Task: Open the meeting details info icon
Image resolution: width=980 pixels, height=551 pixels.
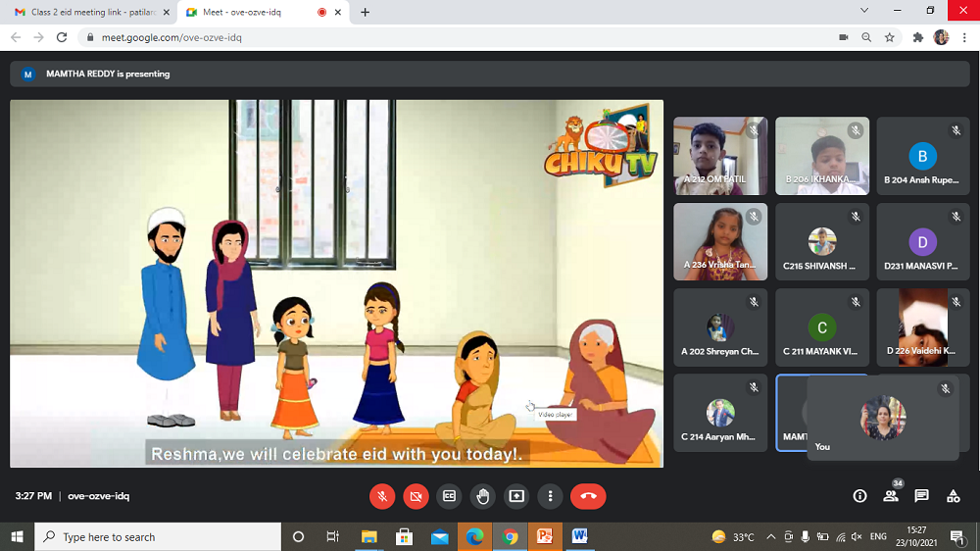Action: pos(859,496)
